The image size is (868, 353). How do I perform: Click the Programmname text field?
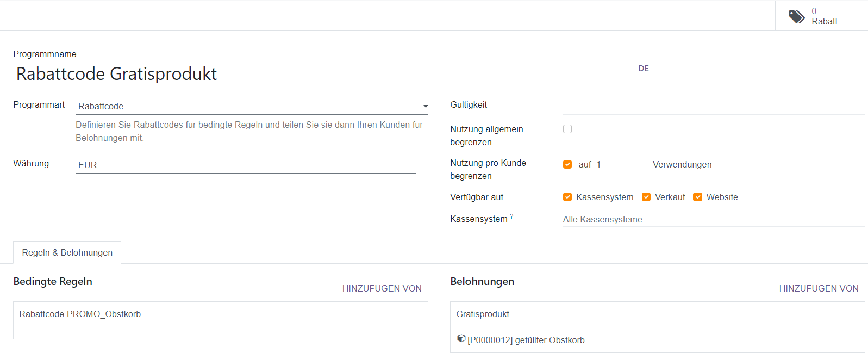(326, 74)
